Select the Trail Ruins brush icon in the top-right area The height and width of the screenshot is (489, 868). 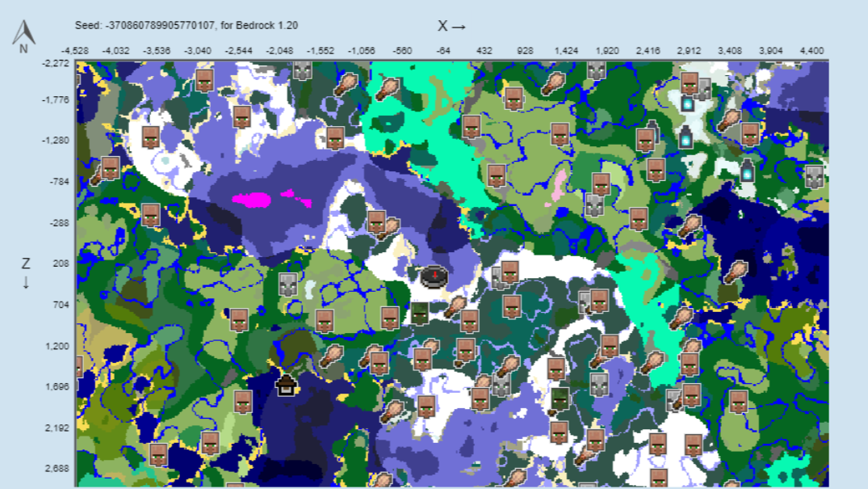coord(729,120)
